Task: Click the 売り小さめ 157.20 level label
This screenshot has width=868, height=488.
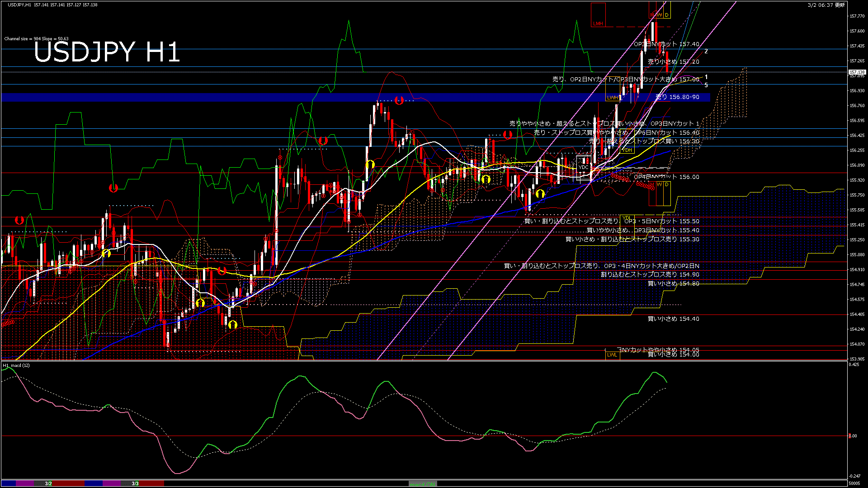Action: (x=673, y=62)
